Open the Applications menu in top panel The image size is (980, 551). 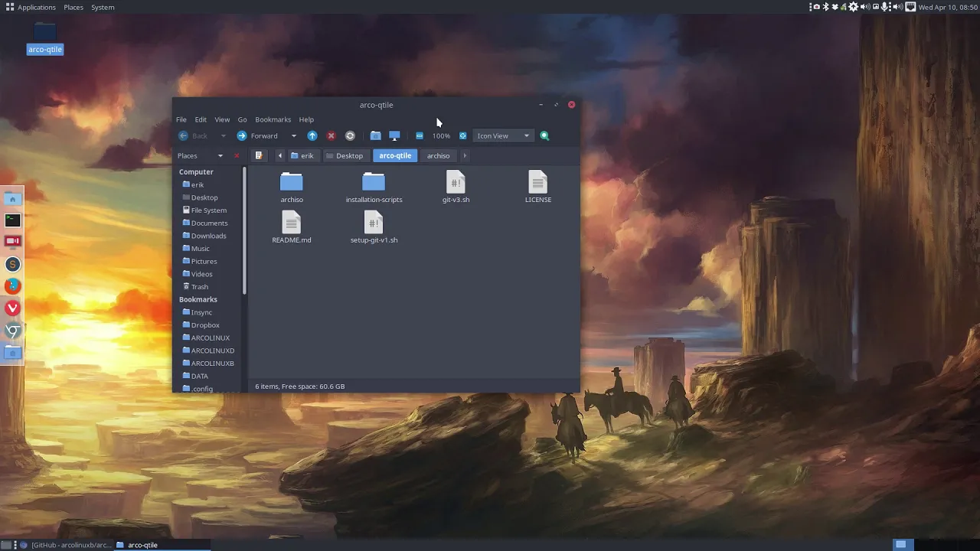click(31, 7)
